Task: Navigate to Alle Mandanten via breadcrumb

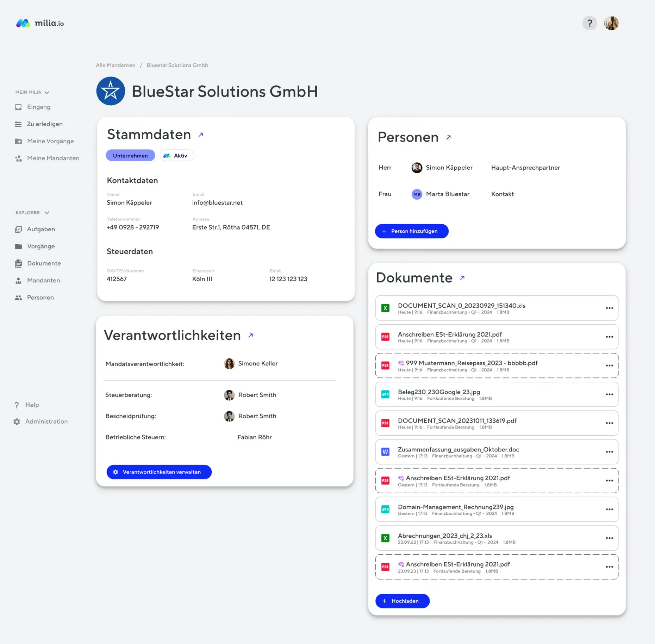Action: (x=115, y=65)
